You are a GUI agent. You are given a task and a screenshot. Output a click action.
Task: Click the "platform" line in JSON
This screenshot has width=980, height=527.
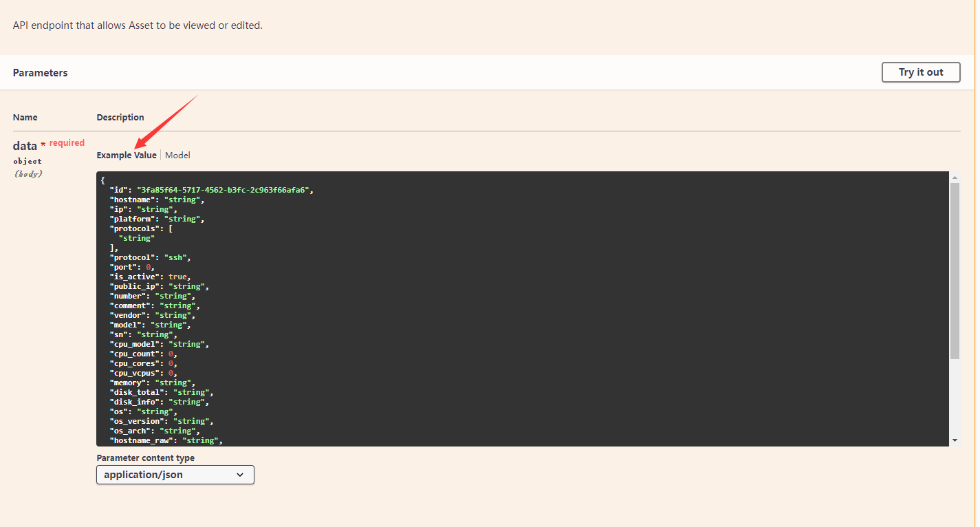[157, 219]
